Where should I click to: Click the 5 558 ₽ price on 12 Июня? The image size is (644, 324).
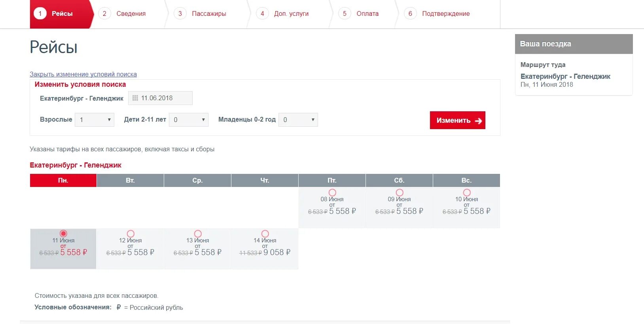pos(141,252)
